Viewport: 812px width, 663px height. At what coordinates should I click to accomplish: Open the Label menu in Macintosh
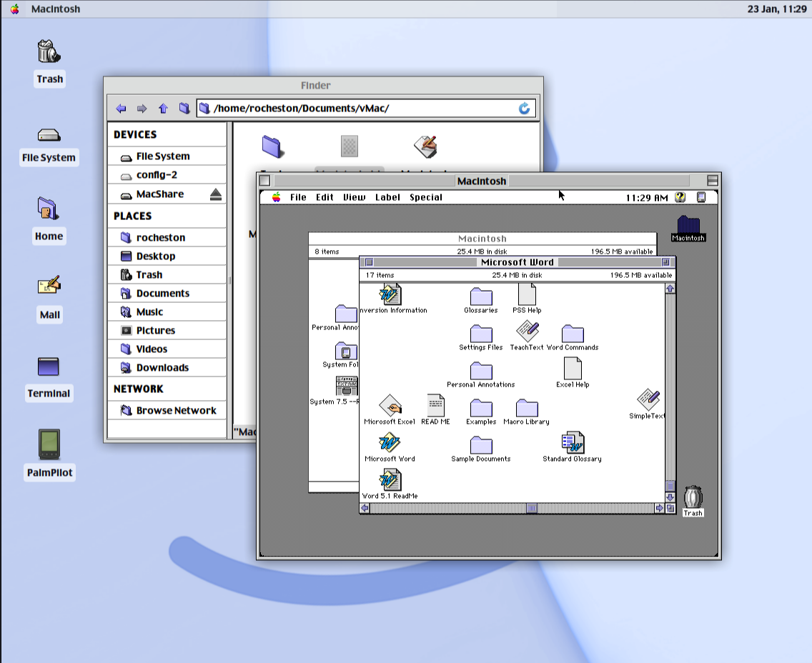[387, 197]
